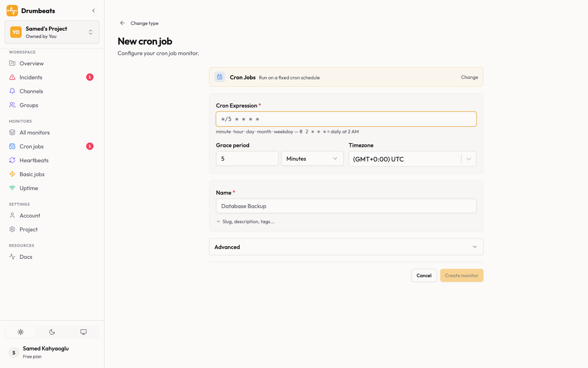
Task: Click the YO project avatar
Action: (16, 32)
